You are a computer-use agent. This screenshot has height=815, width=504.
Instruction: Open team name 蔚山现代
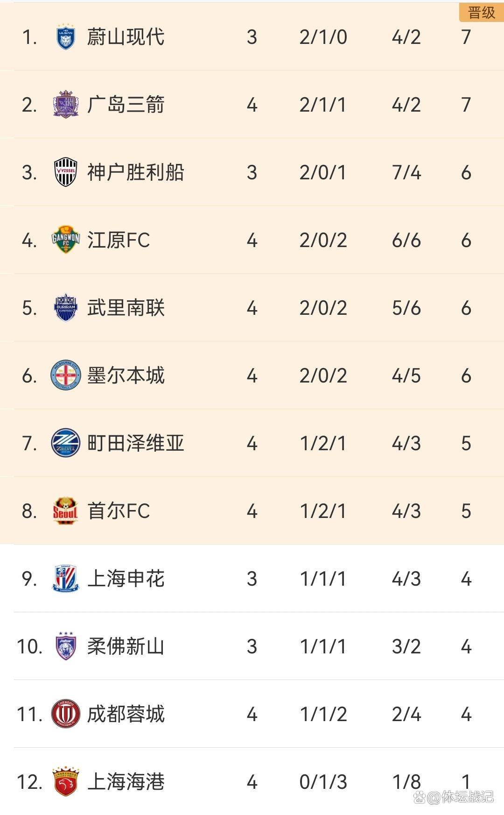(126, 37)
